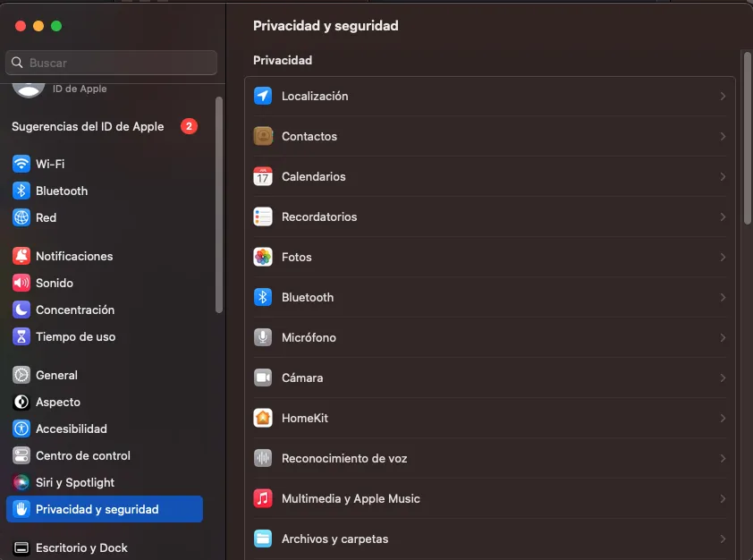Open the Micrófono icon
Image resolution: width=753 pixels, height=560 pixels.
(x=263, y=337)
